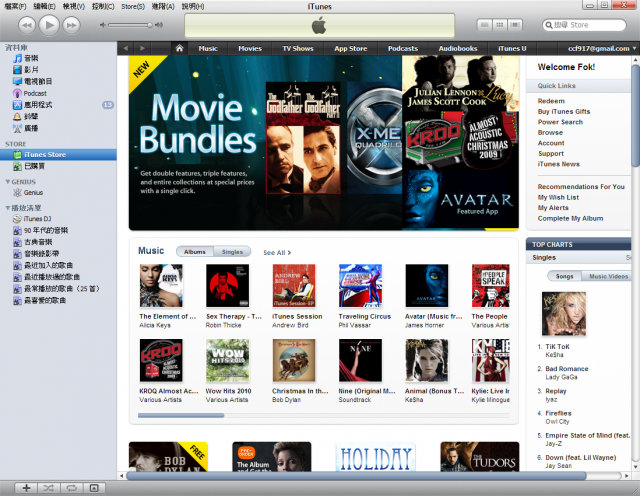Select Music Videos in Top Charts
Viewport: 641px width, 496px height.
click(x=608, y=276)
